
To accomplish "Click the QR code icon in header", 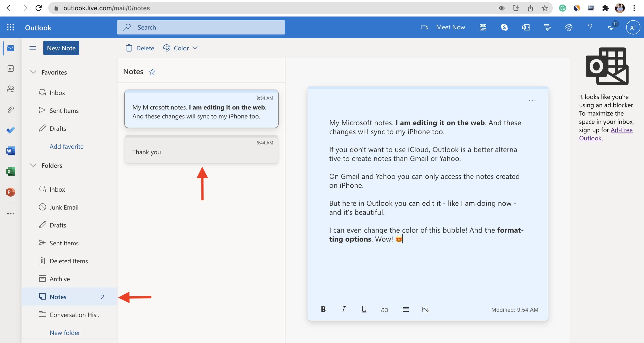I will click(483, 27).
